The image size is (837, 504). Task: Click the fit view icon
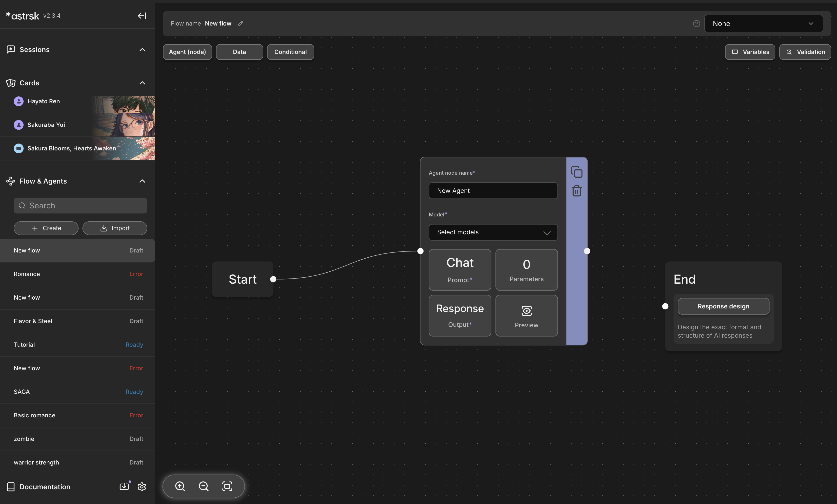click(x=227, y=486)
